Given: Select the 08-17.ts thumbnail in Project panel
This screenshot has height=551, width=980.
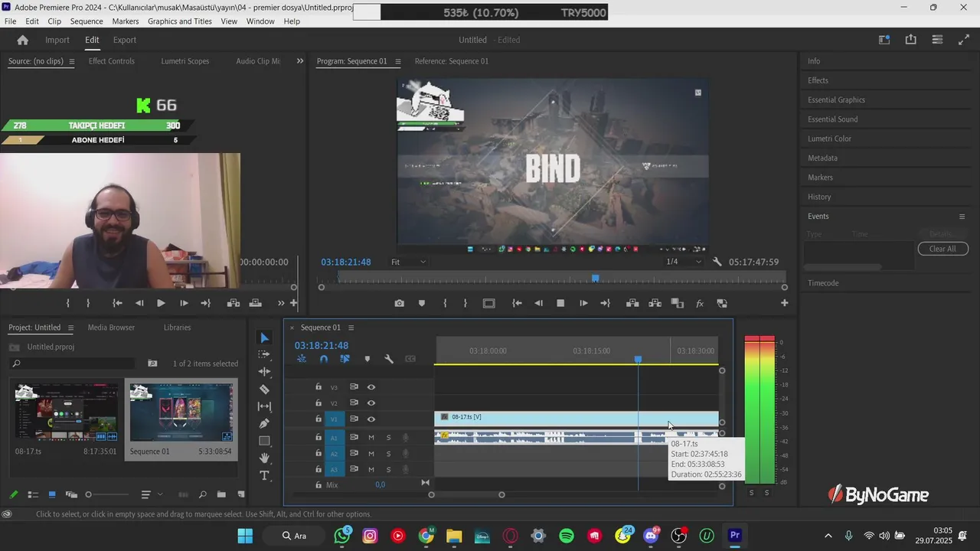Looking at the screenshot, I should tap(67, 413).
